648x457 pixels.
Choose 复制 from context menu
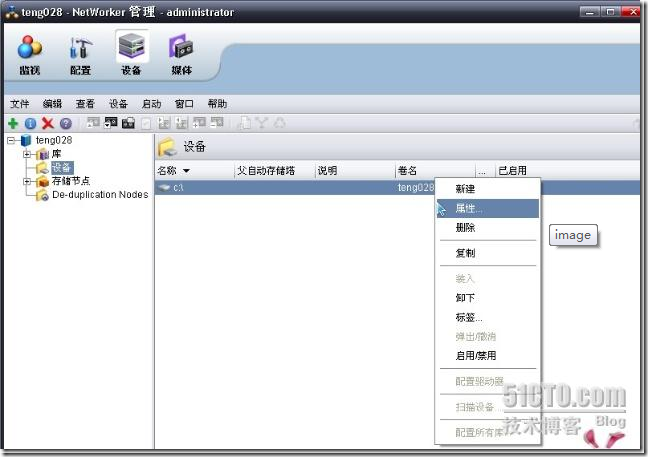[488, 253]
